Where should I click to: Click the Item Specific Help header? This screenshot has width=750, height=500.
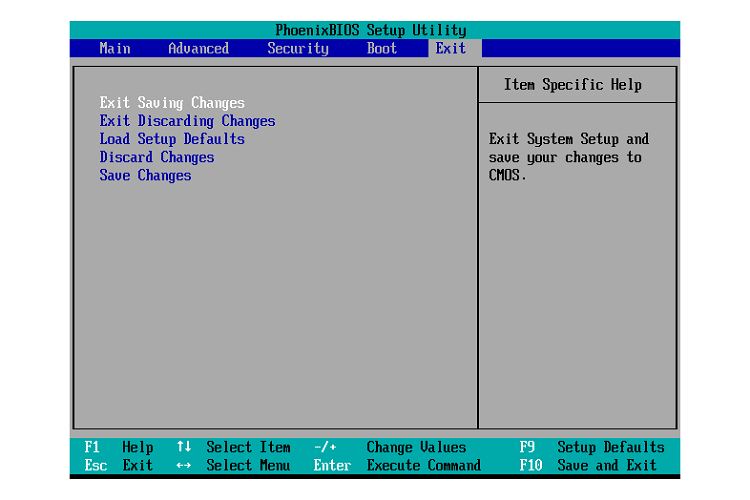tap(572, 85)
